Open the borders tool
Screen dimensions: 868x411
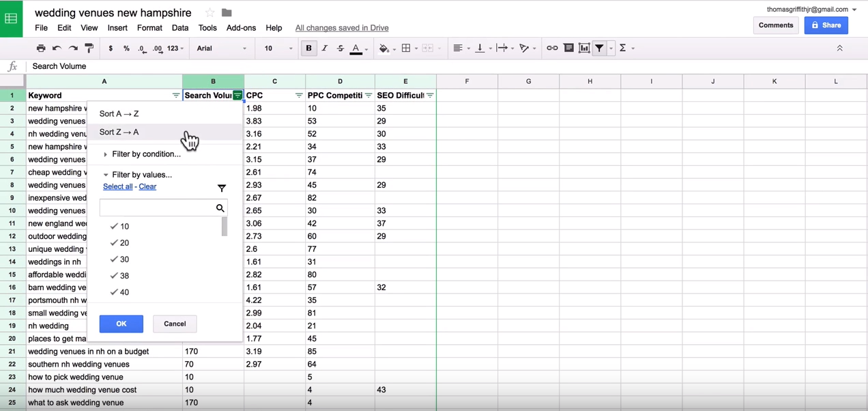click(x=406, y=48)
